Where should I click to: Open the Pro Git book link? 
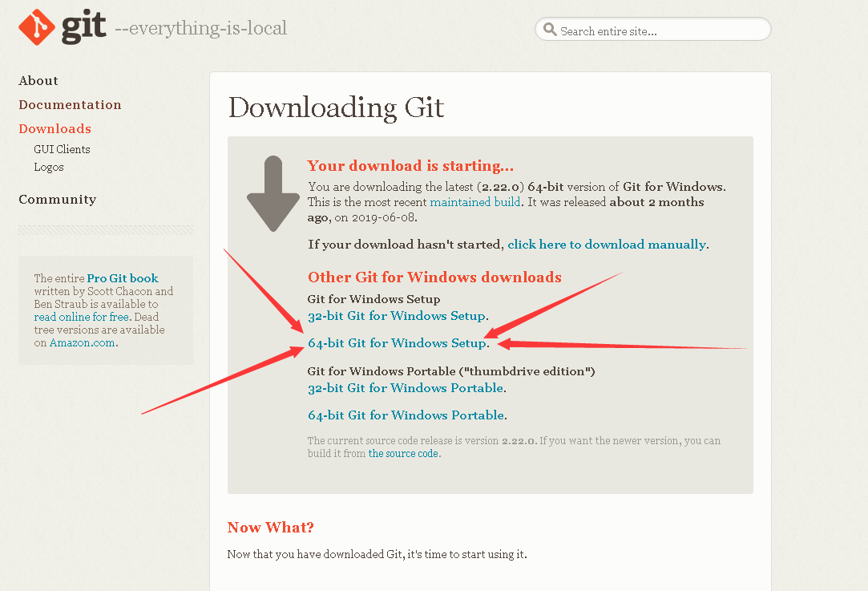tap(123, 278)
